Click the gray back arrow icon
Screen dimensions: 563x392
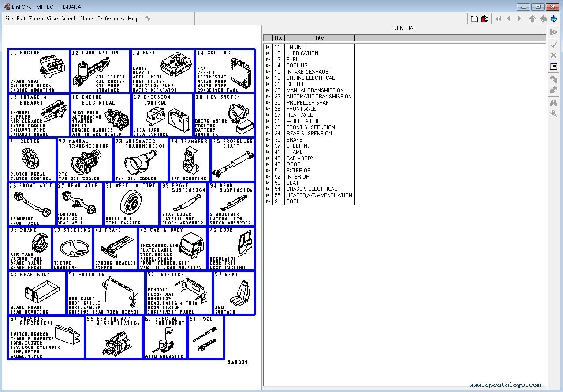pos(543,19)
